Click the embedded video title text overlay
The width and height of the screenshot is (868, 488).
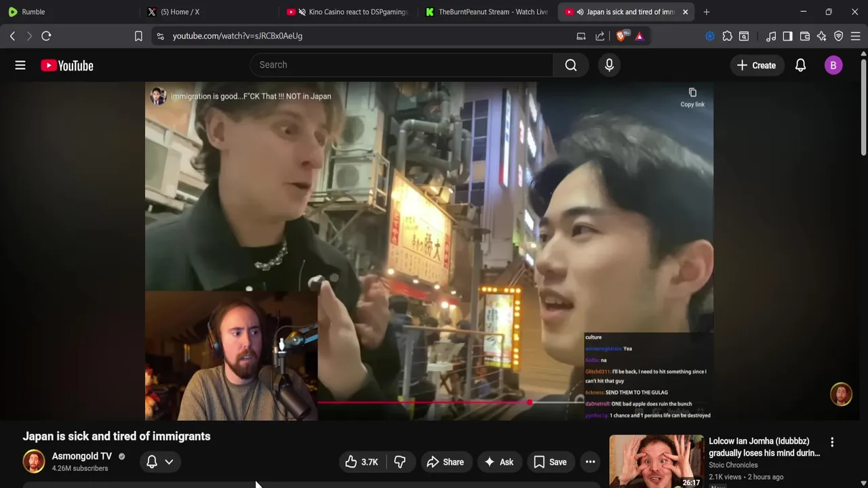pyautogui.click(x=251, y=96)
